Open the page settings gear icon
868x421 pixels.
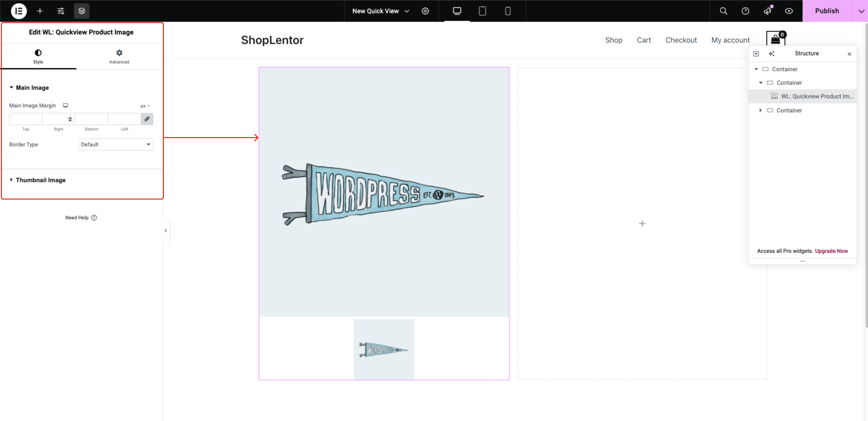(x=425, y=11)
